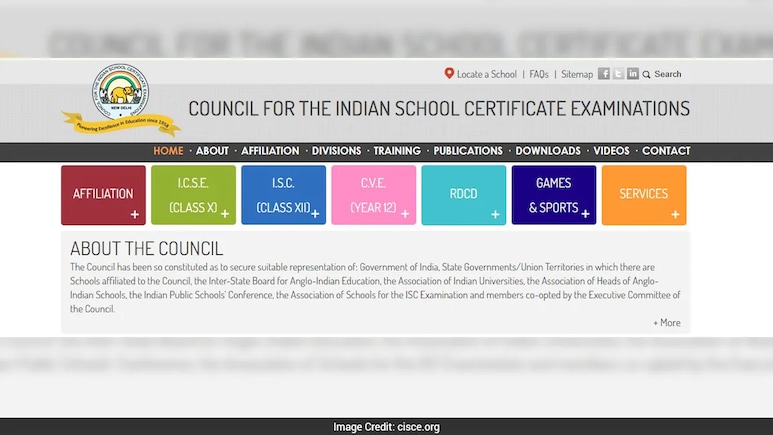Click the orange SERVICES tile label

643,194
